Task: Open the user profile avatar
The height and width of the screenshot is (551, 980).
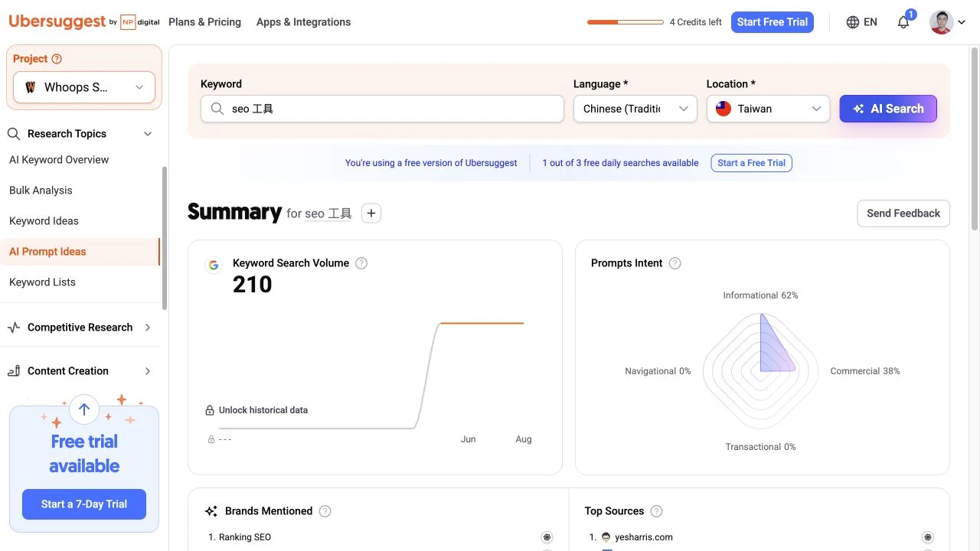Action: 941,22
